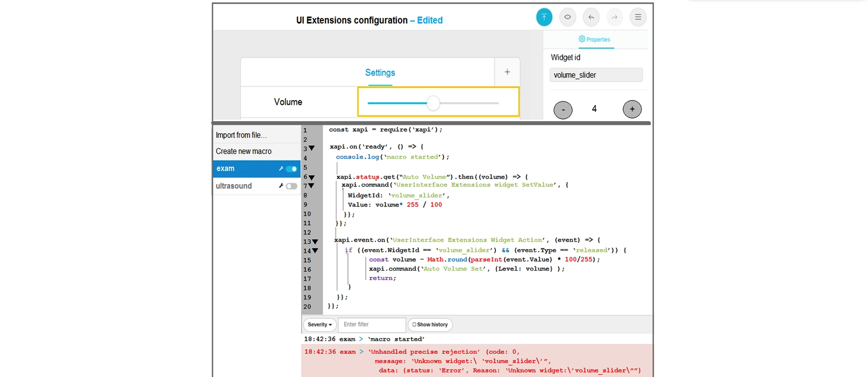Click code line 1 require xapi
This screenshot has height=377, width=868.
[385, 130]
